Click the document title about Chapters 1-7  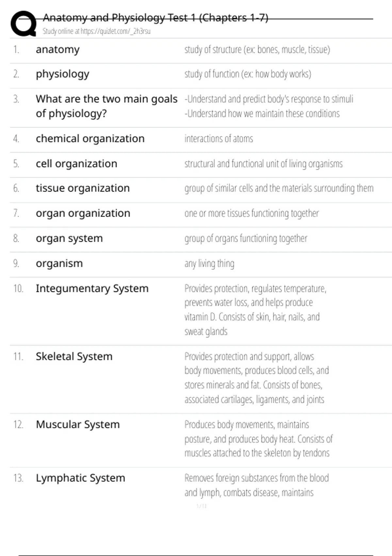(155, 18)
